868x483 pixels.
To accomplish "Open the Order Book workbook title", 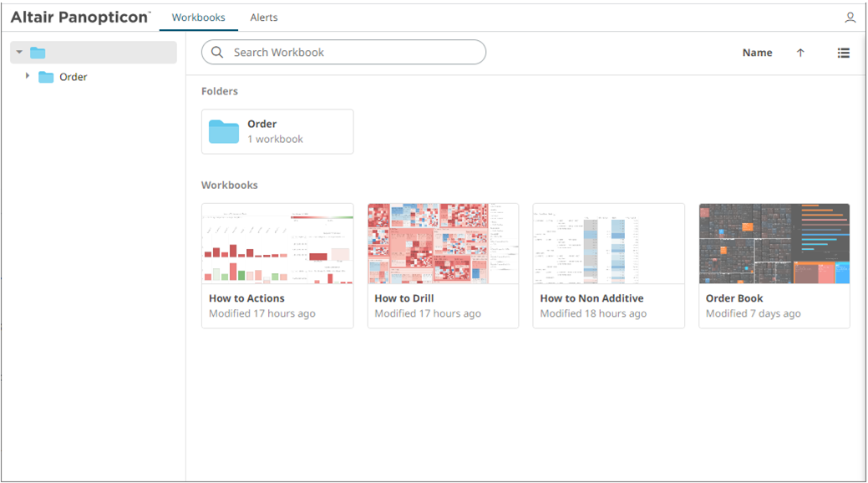I will (x=734, y=298).
